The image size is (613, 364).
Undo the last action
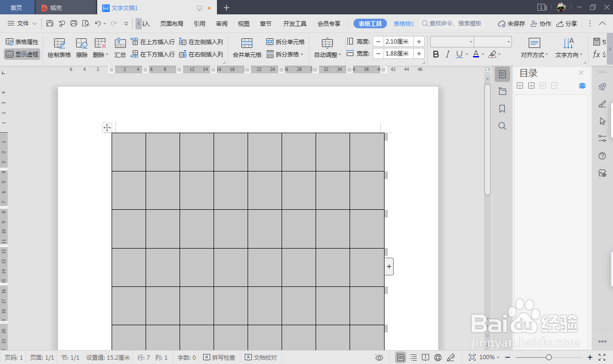tap(98, 23)
